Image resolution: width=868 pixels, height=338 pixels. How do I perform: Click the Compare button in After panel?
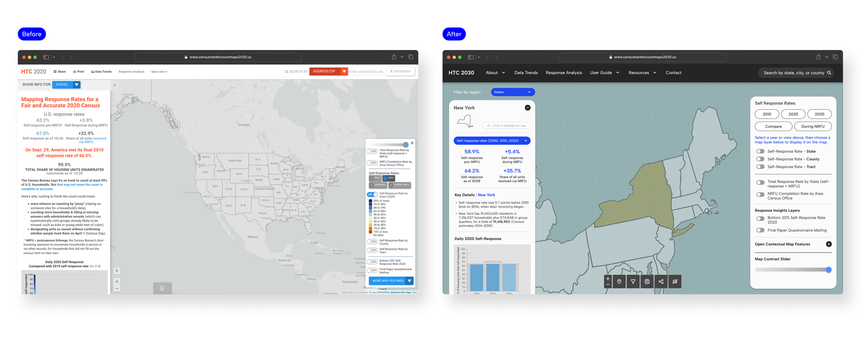tap(773, 126)
